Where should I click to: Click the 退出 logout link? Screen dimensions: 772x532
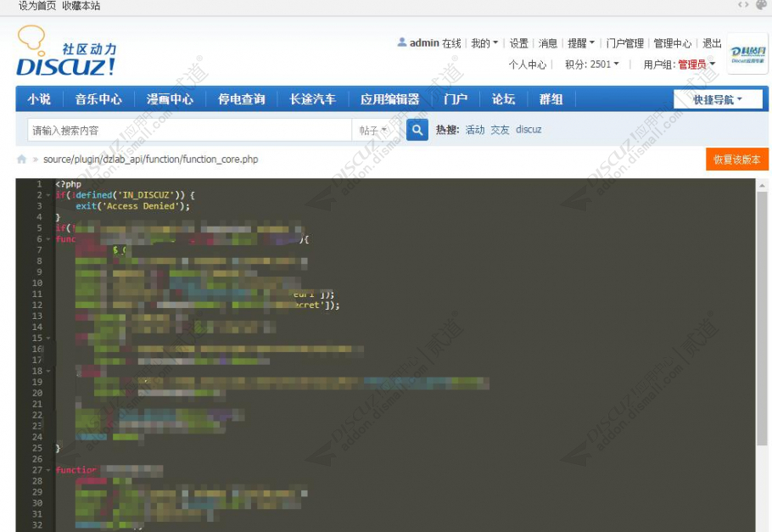(712, 43)
